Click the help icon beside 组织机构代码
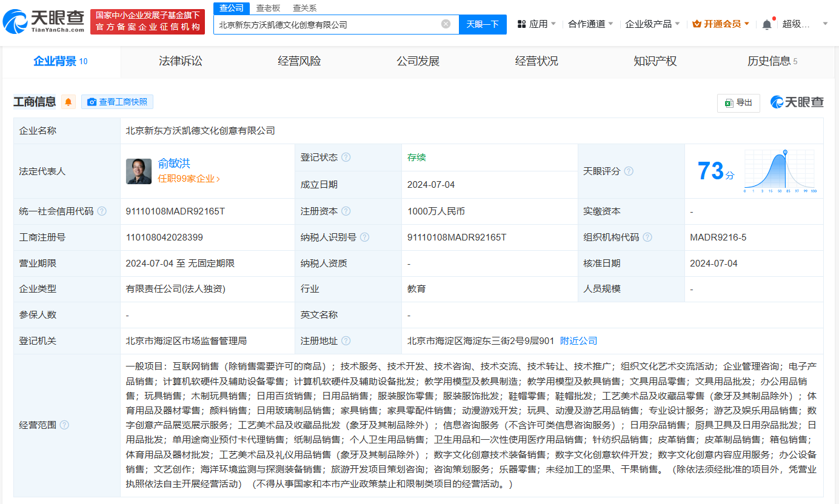The width and height of the screenshot is (839, 504). [x=647, y=237]
